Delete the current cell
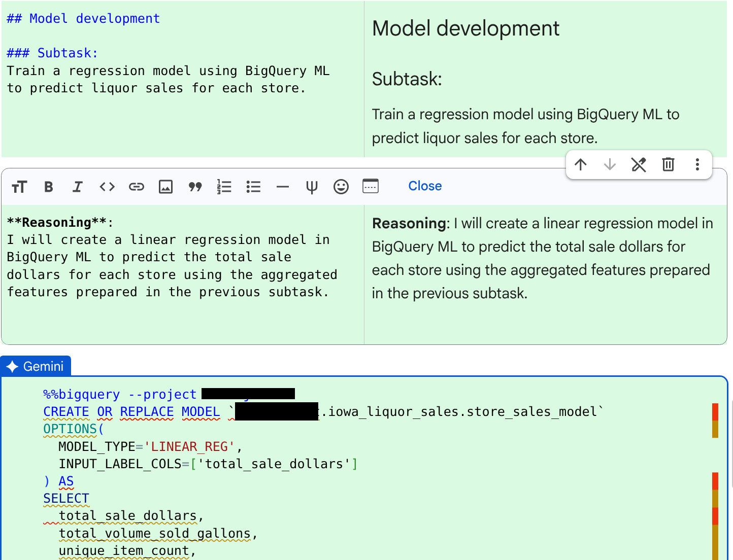Viewport: 733px width, 560px height. pyautogui.click(x=668, y=164)
